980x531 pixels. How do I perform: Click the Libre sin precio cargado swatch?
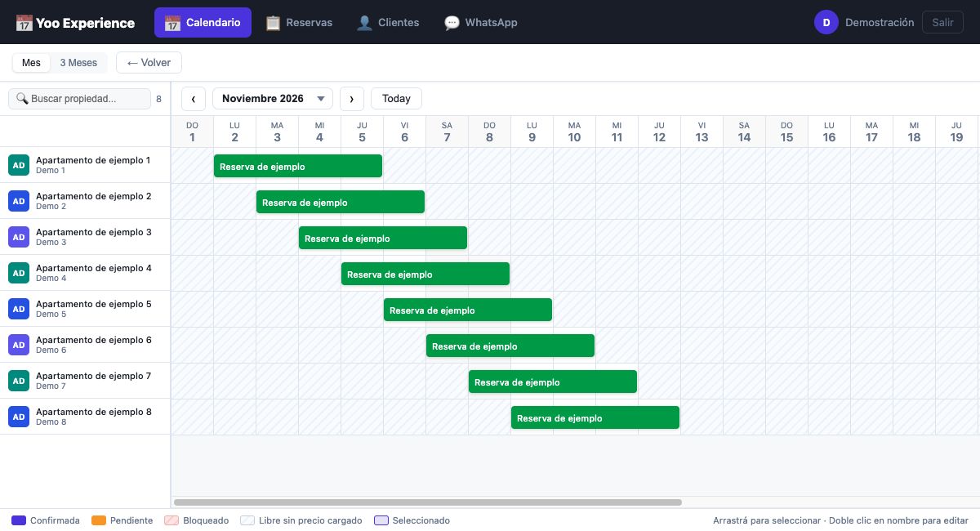247,520
